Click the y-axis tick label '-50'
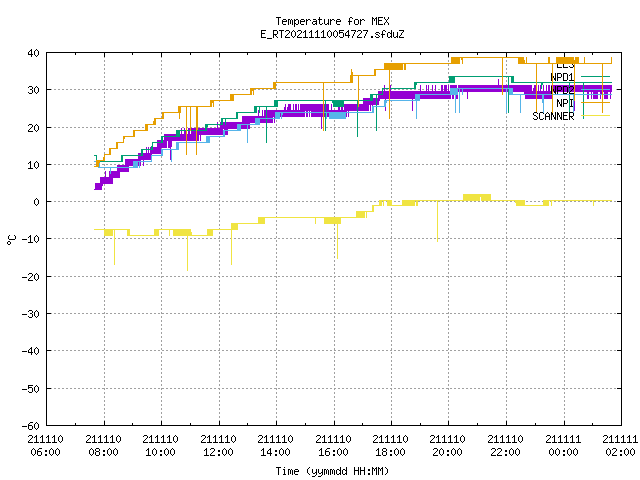This screenshot has width=640, height=480. coord(31,389)
